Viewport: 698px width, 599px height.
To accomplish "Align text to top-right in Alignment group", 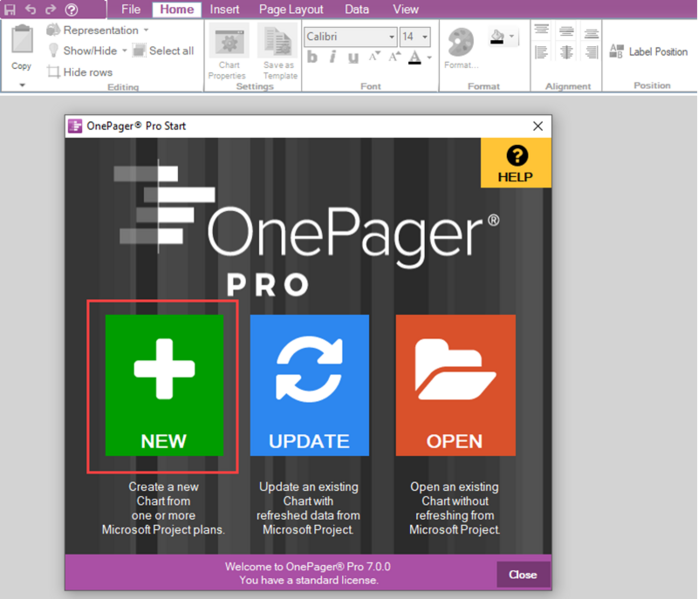I will (592, 32).
